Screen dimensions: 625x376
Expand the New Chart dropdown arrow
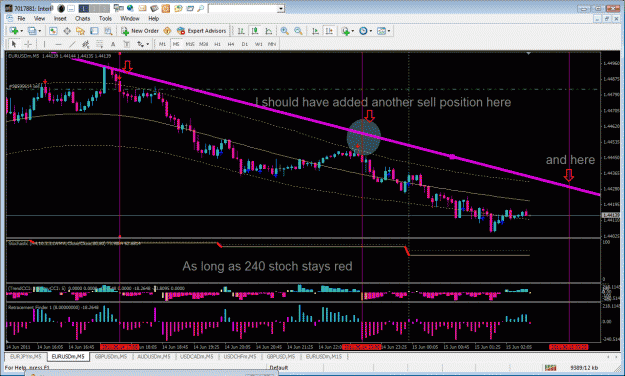click(x=22, y=31)
